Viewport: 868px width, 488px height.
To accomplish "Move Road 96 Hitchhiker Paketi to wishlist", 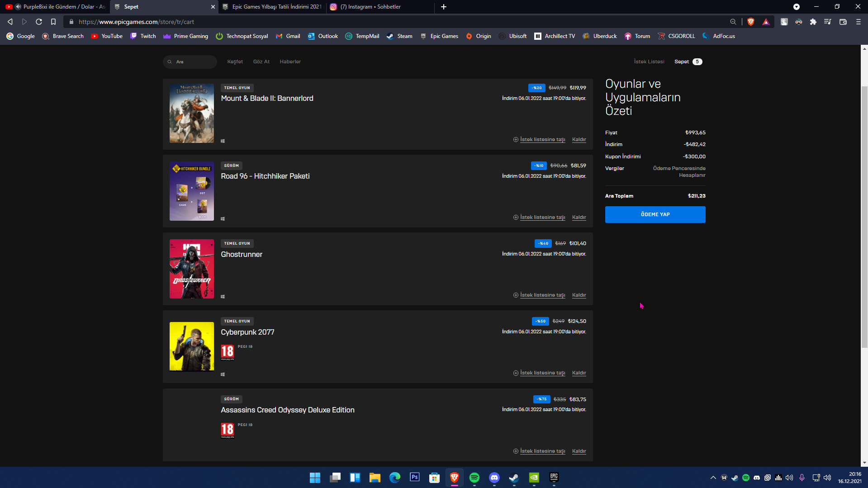I will point(539,218).
